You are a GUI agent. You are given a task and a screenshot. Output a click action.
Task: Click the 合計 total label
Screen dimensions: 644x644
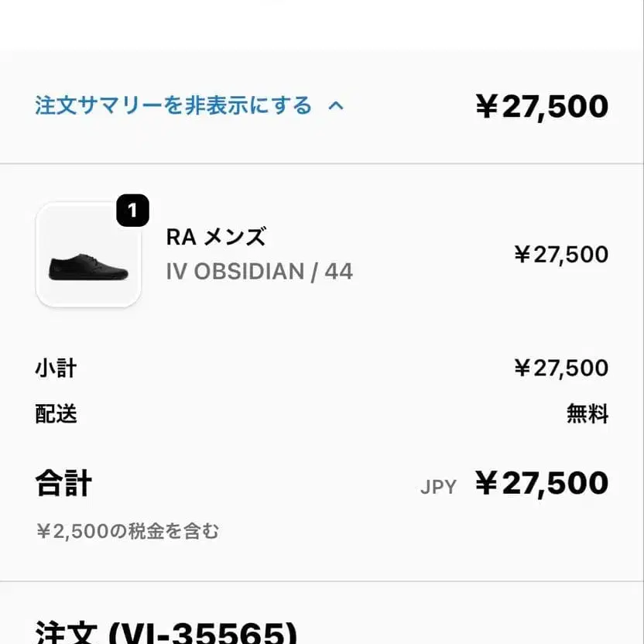pos(63,484)
